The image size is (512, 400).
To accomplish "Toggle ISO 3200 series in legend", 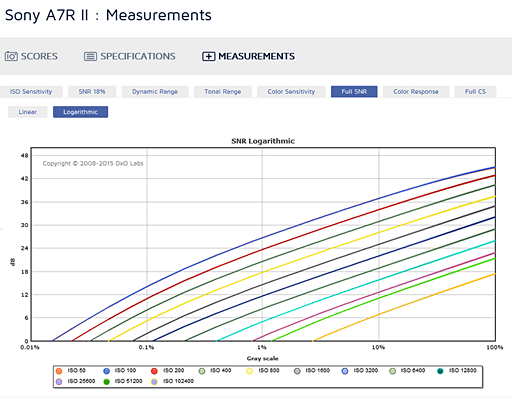I will pyautogui.click(x=360, y=371).
